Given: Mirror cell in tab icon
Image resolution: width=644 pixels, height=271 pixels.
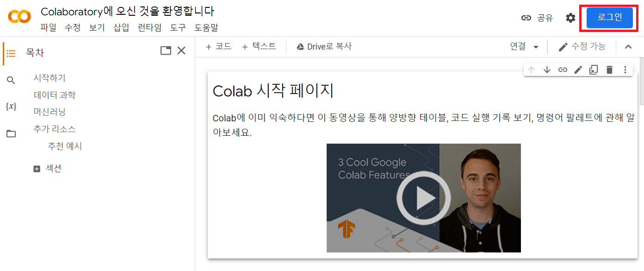Looking at the screenshot, I should 594,69.
